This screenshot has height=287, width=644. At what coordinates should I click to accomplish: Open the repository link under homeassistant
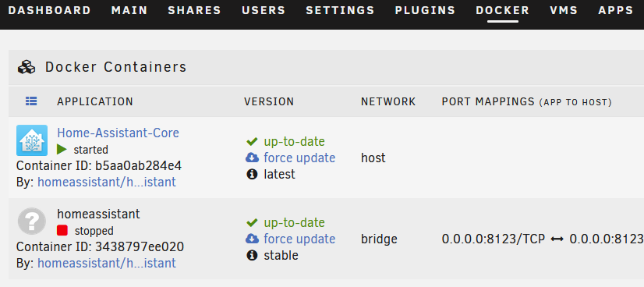[107, 263]
